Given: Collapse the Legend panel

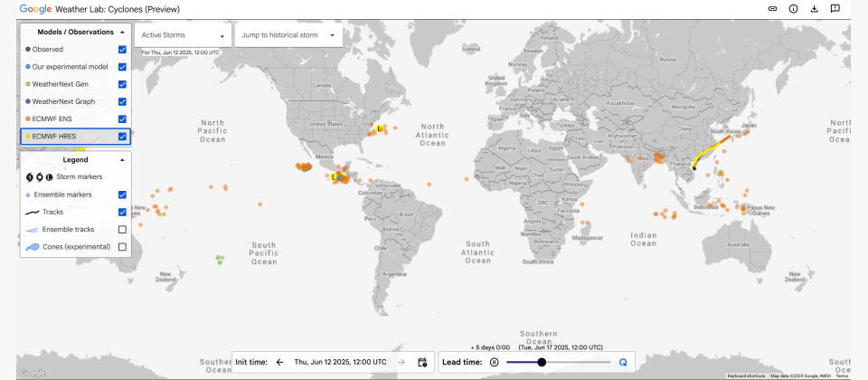Looking at the screenshot, I should coord(122,160).
